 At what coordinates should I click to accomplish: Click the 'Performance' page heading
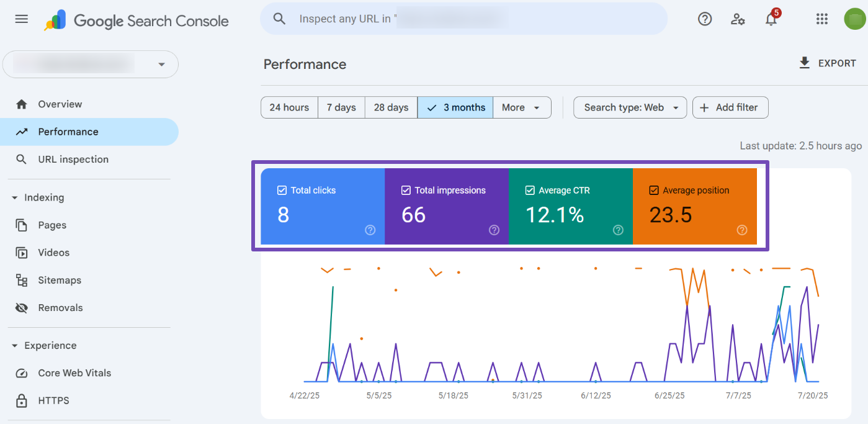[305, 65]
